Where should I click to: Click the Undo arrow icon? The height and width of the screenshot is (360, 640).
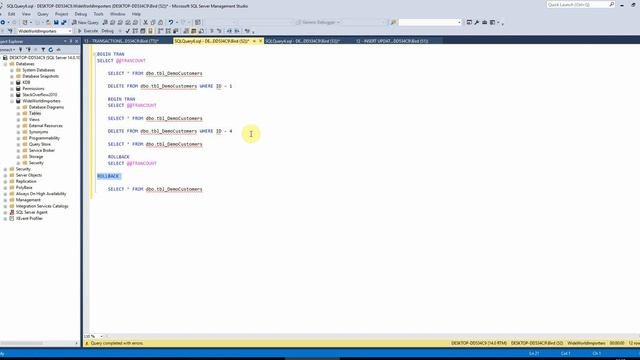[171, 22]
